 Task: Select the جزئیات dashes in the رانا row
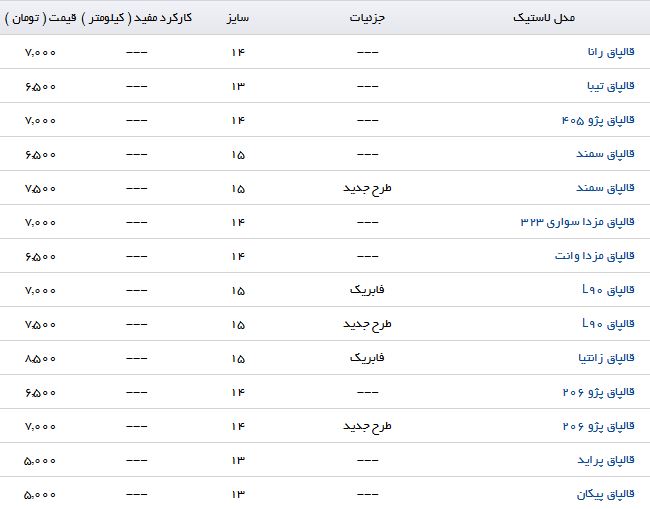point(368,53)
